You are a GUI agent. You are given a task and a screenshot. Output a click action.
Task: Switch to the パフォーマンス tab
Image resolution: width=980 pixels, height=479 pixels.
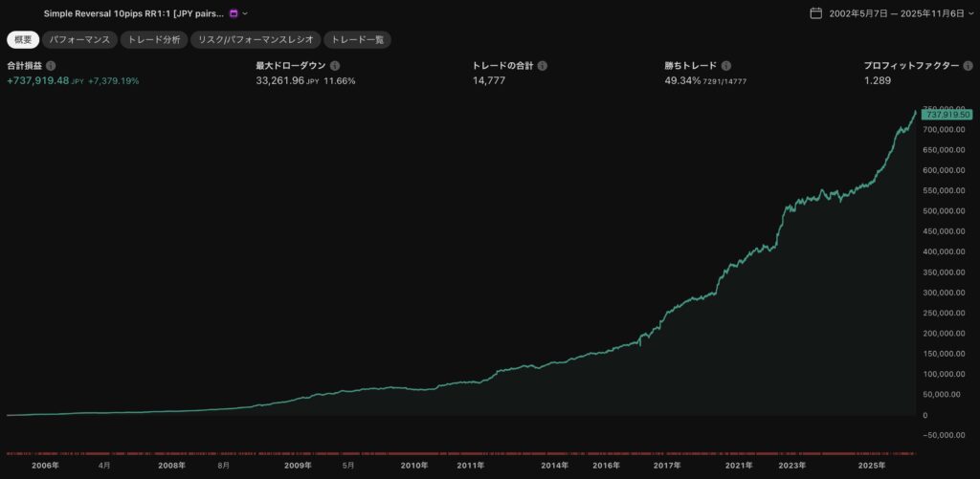tap(79, 40)
